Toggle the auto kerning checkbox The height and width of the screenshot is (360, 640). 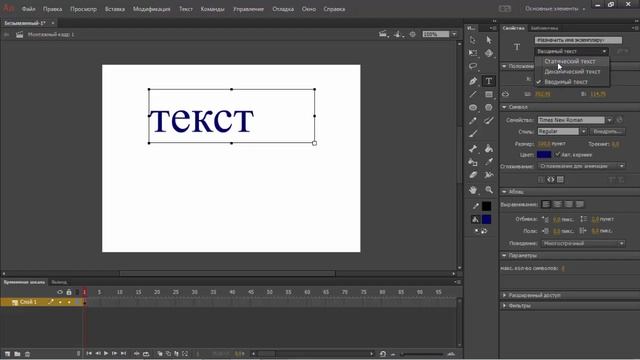tap(558, 154)
